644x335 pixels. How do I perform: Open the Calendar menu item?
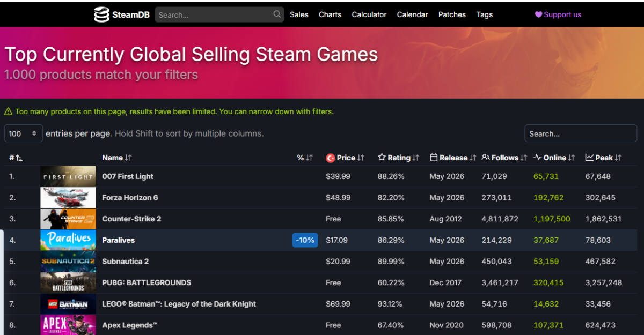413,14
